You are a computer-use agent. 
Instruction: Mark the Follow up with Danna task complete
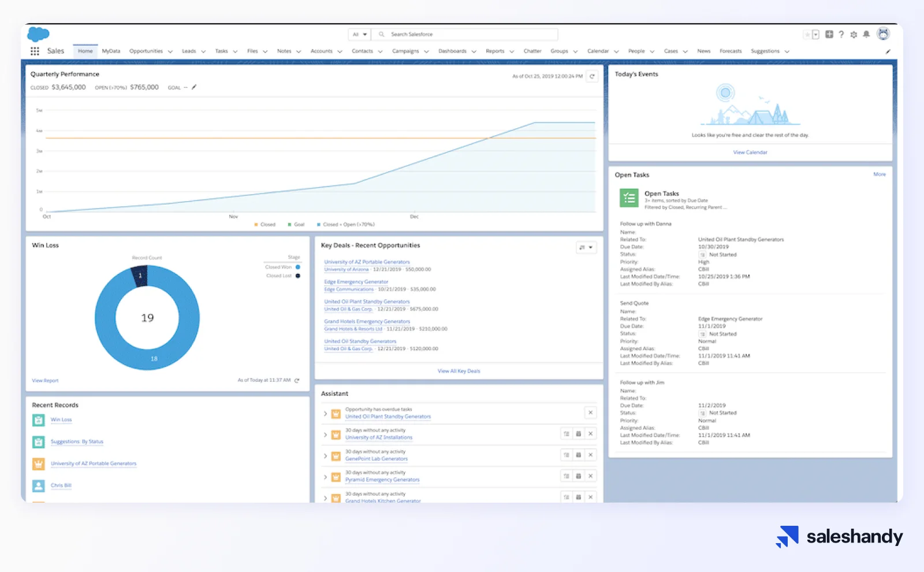(702, 255)
